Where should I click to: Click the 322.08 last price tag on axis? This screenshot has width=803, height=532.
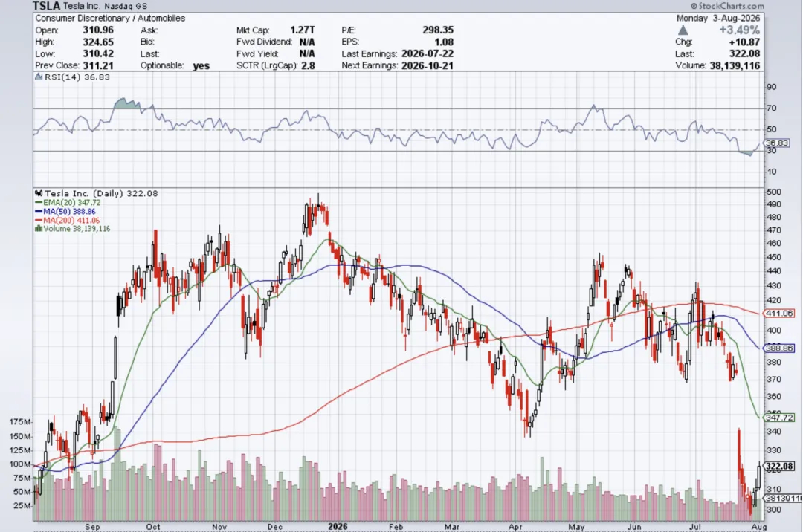[779, 466]
